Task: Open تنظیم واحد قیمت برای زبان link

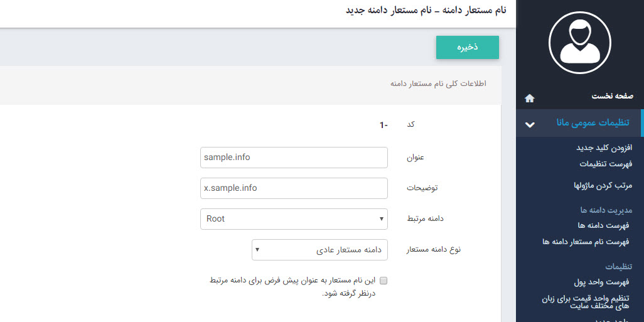Action: pyautogui.click(x=585, y=302)
